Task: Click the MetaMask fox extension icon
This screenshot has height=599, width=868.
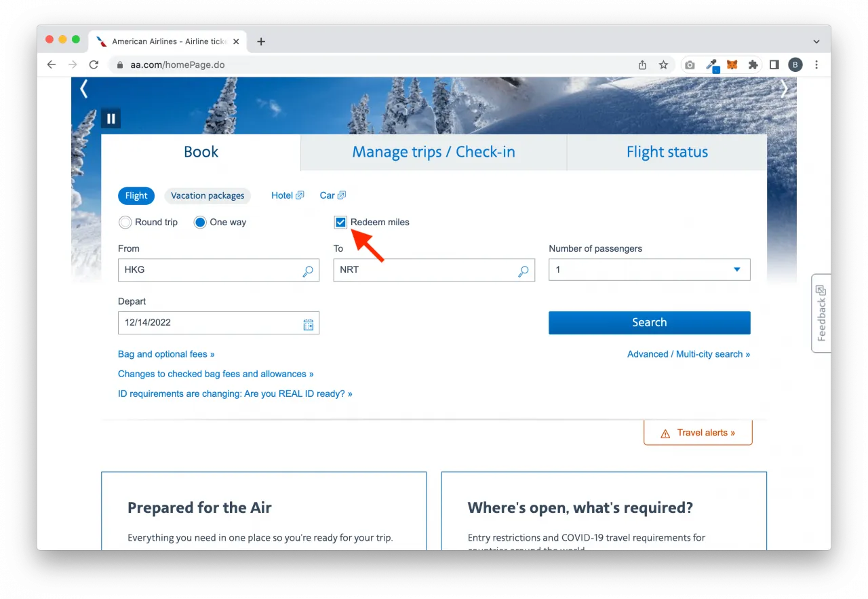Action: click(732, 65)
